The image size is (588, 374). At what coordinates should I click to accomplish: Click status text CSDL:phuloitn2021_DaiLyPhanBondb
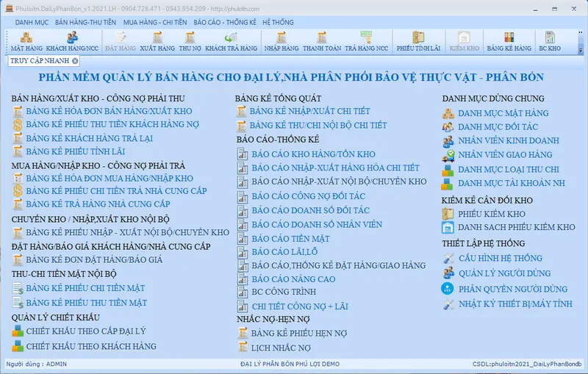tap(527, 364)
